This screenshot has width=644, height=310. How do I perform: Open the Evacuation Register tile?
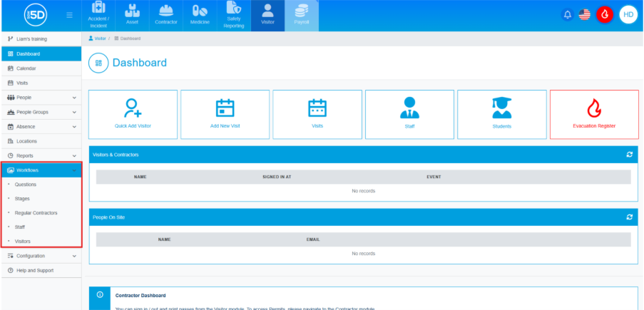pyautogui.click(x=594, y=114)
